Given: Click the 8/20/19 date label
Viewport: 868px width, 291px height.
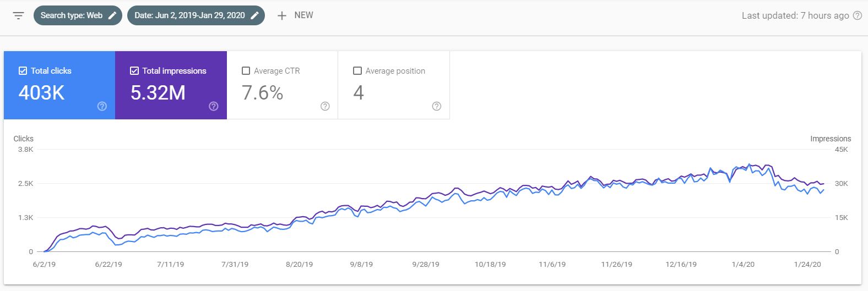Looking at the screenshot, I should point(299,265).
